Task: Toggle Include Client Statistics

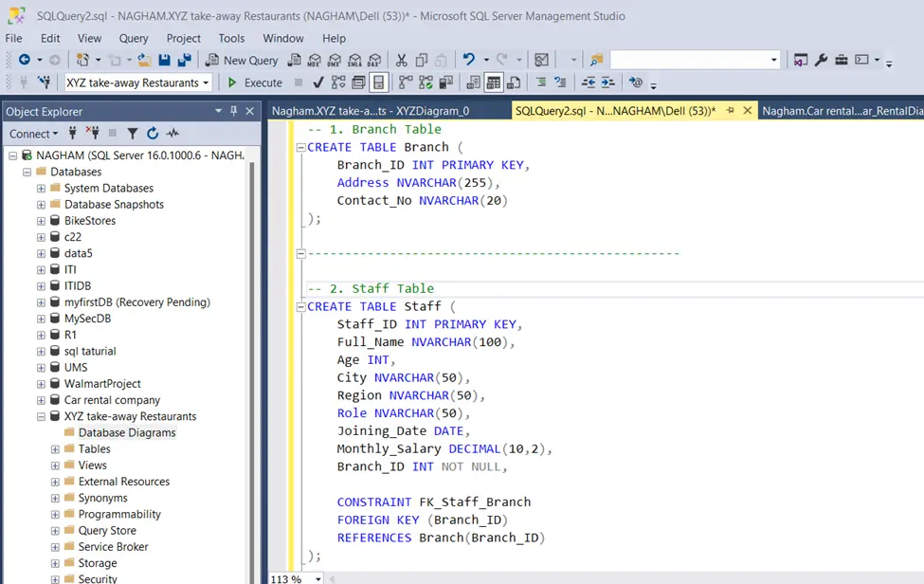Action: tap(446, 82)
